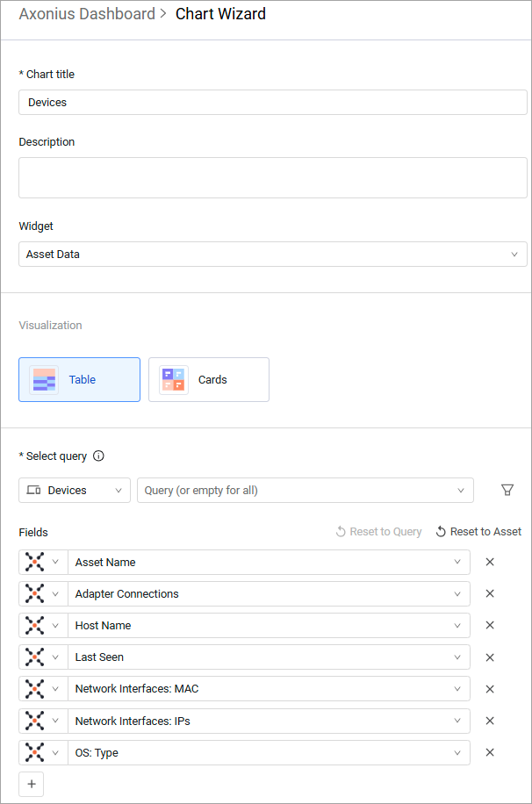
Task: Expand adapter chevron for Host Name row
Action: tap(55, 626)
